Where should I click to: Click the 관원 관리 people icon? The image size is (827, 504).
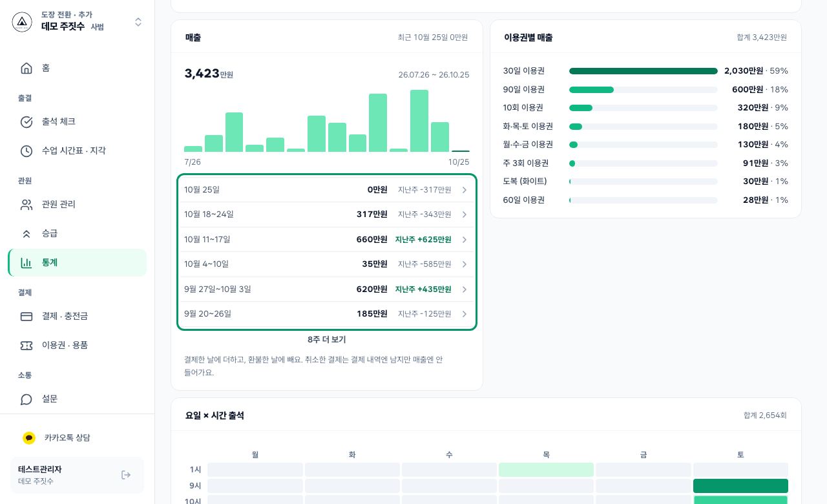[26, 204]
